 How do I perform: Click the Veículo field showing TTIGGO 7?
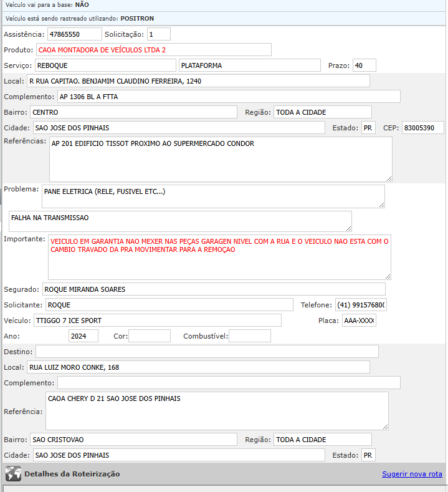pos(157,321)
